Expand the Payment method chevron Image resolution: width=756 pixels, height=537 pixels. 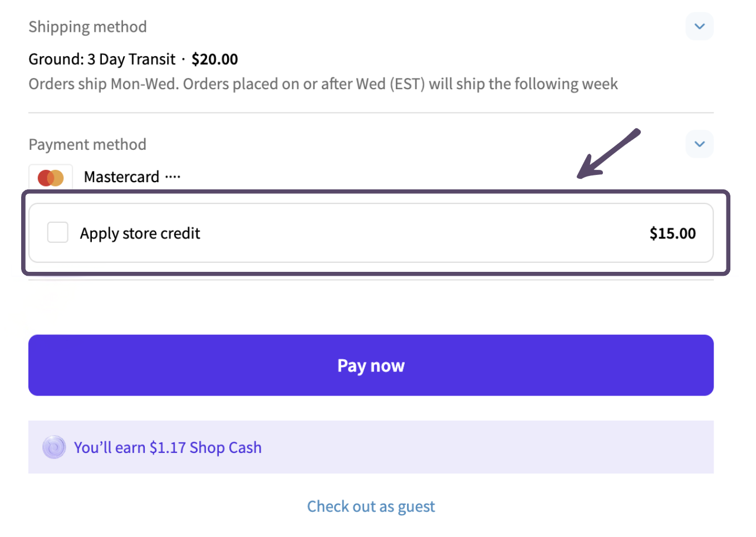700,144
